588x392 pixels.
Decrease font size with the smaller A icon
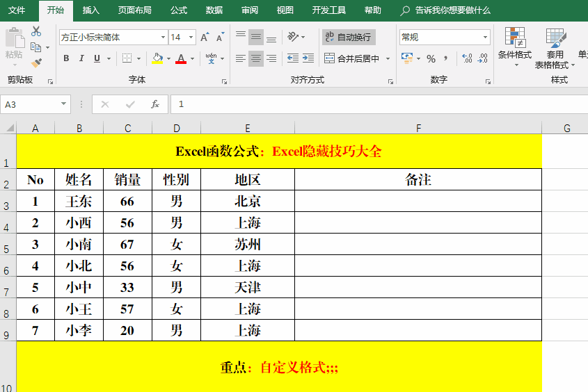[x=220, y=37]
